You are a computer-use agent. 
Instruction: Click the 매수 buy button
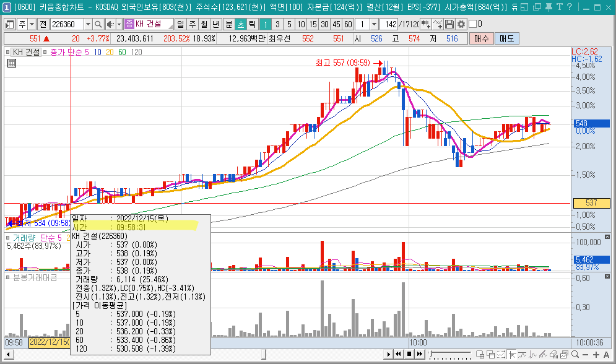tap(481, 38)
